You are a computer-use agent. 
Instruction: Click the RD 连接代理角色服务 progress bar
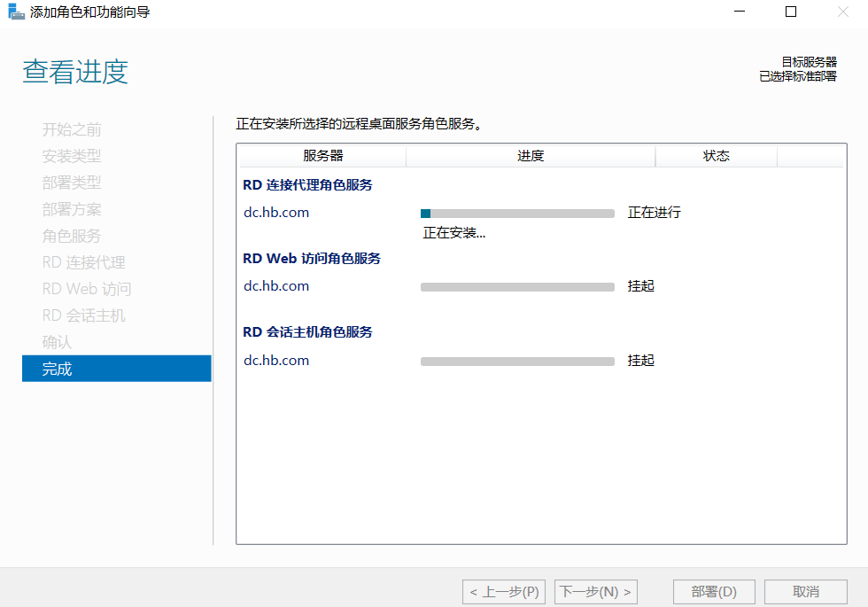click(517, 214)
